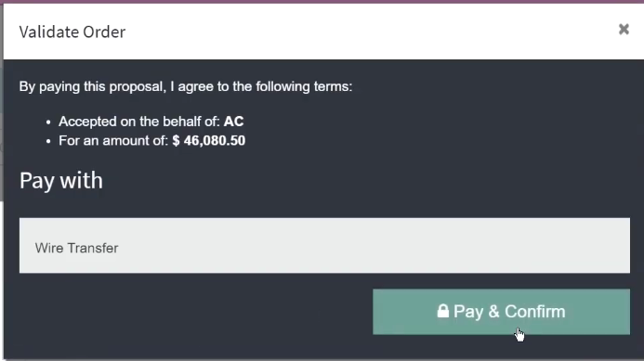644x361 pixels.
Task: Click the Wire Transfer label text
Action: (77, 248)
